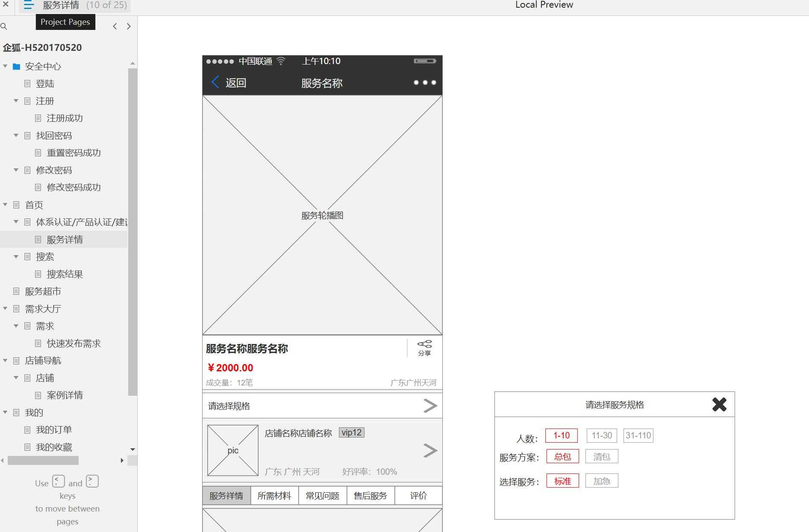Click the 标准 service button
Image resolution: width=809 pixels, height=532 pixels.
[562, 480]
